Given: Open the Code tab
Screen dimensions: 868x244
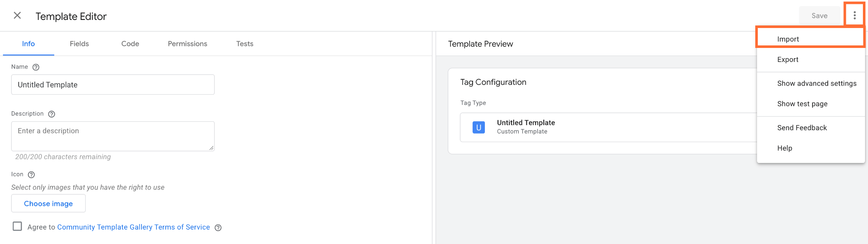Looking at the screenshot, I should point(130,44).
